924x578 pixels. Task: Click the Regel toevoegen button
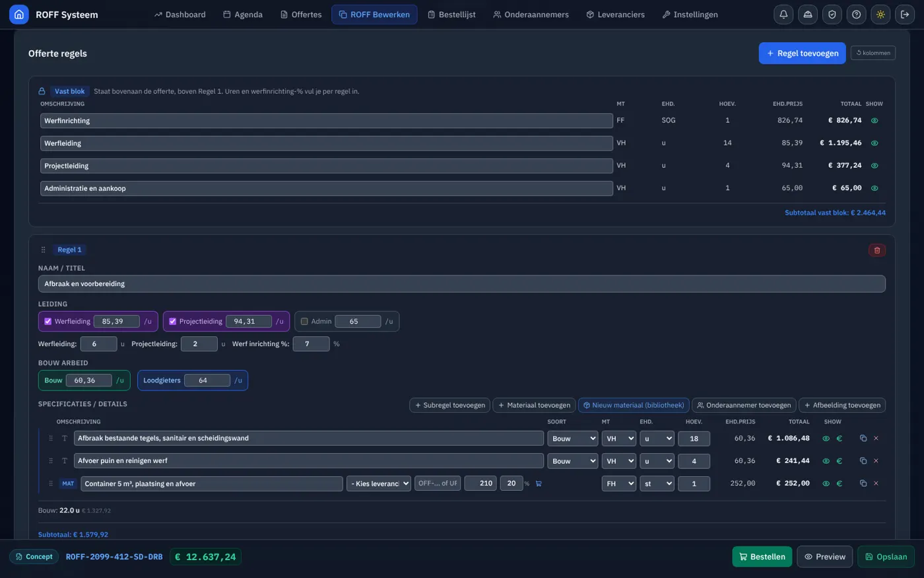click(802, 54)
